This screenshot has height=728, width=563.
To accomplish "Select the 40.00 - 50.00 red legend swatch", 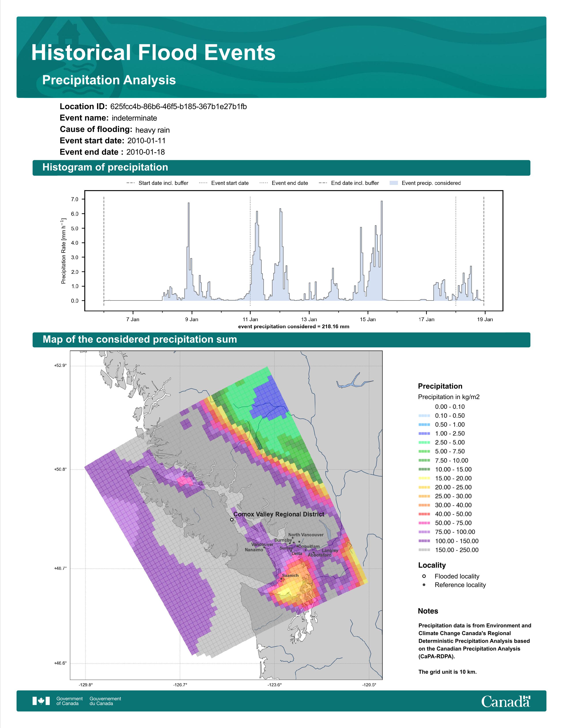I will (x=424, y=514).
